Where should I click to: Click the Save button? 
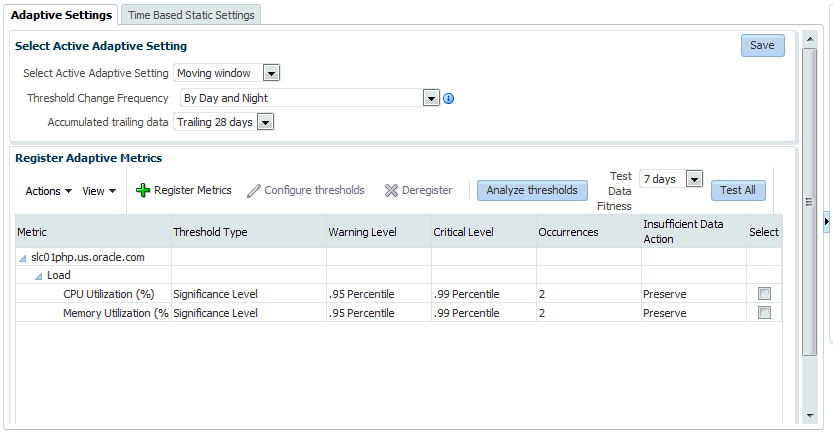click(762, 46)
